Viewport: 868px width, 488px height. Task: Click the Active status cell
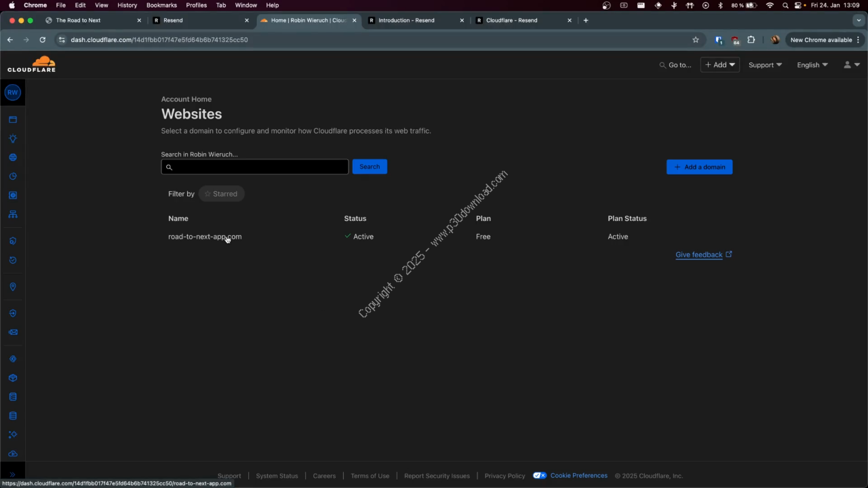point(359,237)
